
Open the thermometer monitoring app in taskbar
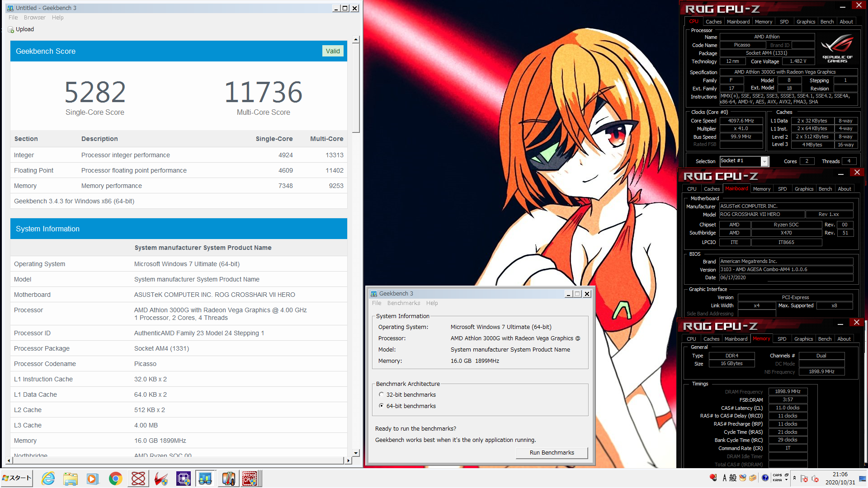(x=228, y=479)
